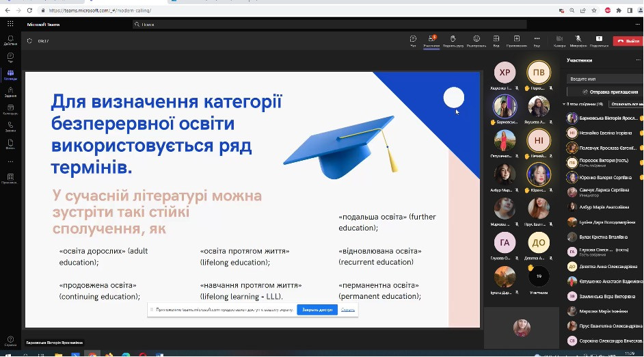This screenshot has height=357, width=644.
Task: Click browser Back arrow
Action: point(8,10)
